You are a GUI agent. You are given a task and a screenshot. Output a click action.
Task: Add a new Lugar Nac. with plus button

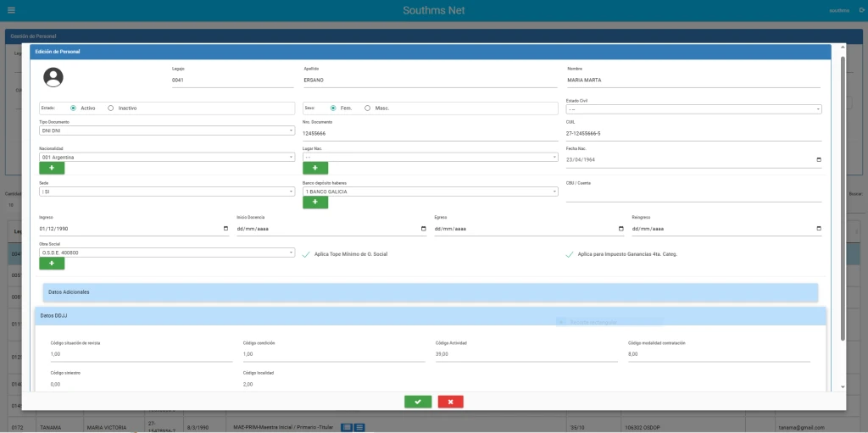click(x=315, y=168)
